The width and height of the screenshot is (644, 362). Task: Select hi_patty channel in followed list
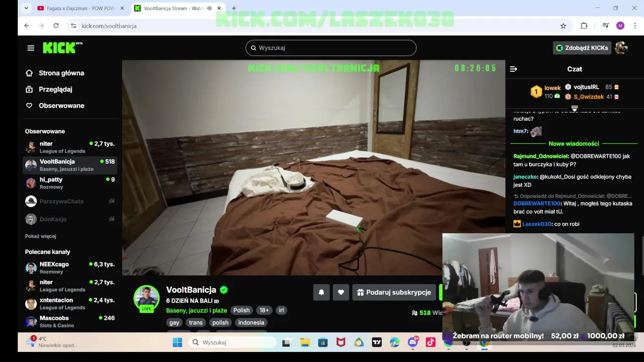pyautogui.click(x=70, y=183)
